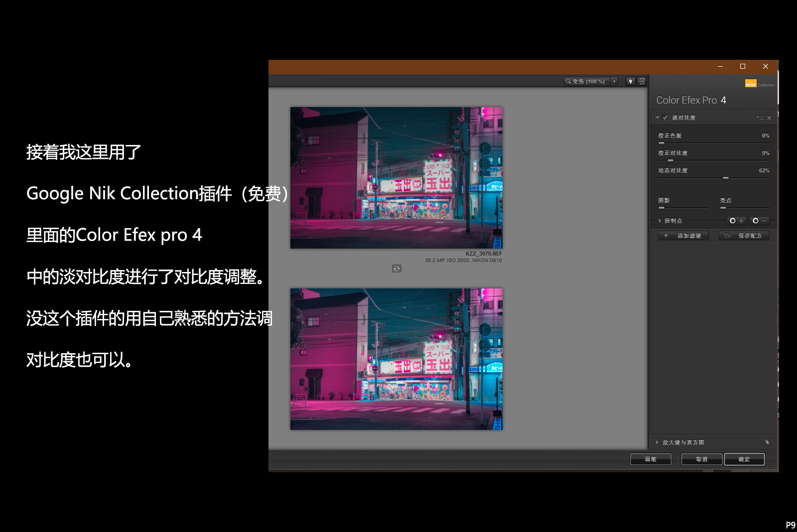Click the 动态对比度 62% value

click(764, 170)
